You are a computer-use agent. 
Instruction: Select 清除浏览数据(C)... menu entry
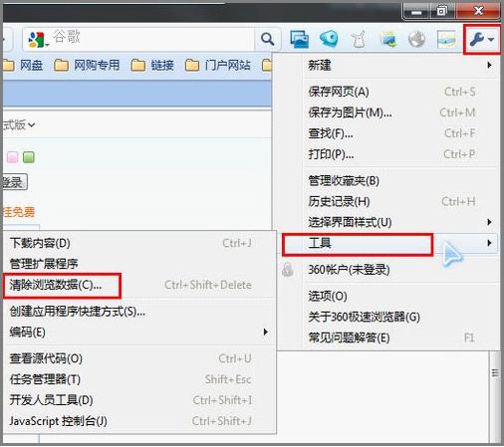coord(138,285)
